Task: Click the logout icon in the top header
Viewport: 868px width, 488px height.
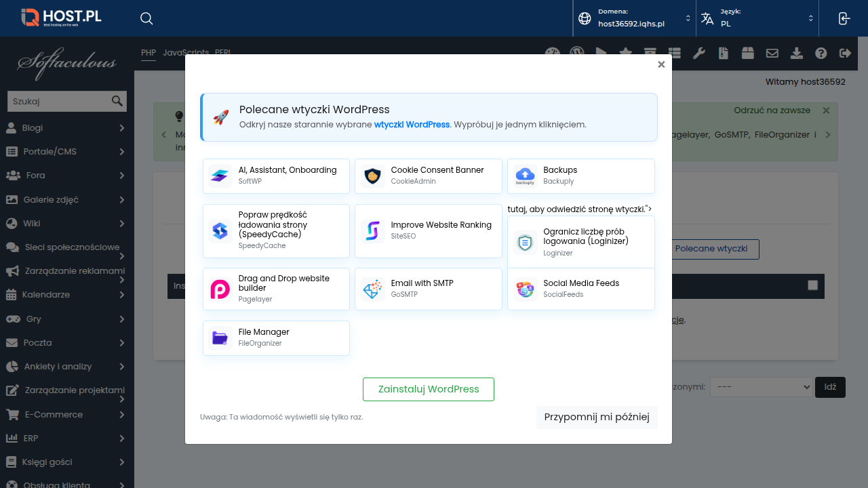Action: point(844,18)
